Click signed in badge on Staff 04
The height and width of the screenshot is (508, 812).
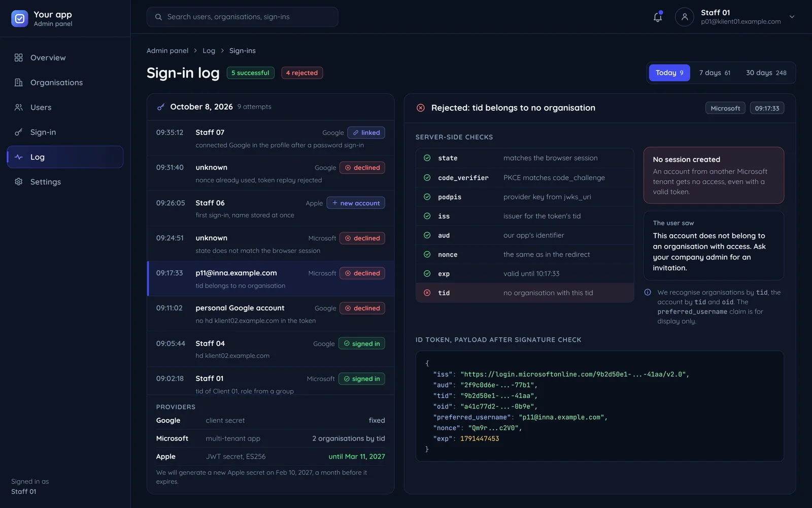click(362, 344)
